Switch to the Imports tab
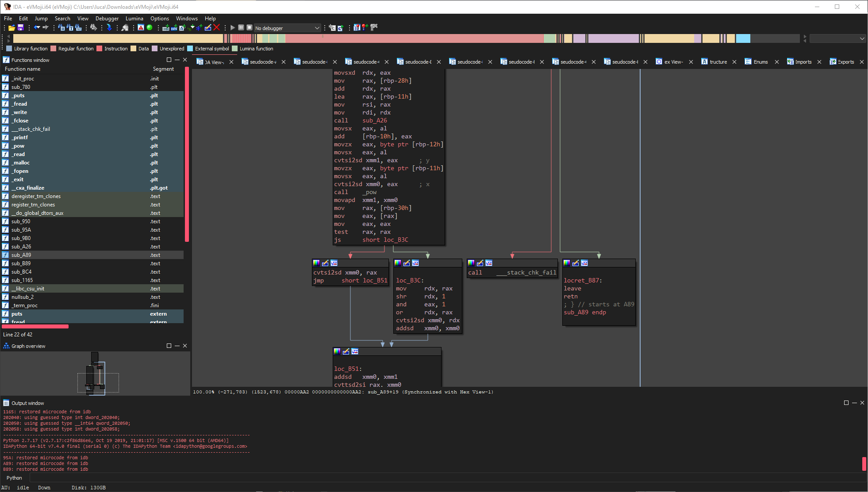Viewport: 868px width, 492px height. tap(803, 62)
